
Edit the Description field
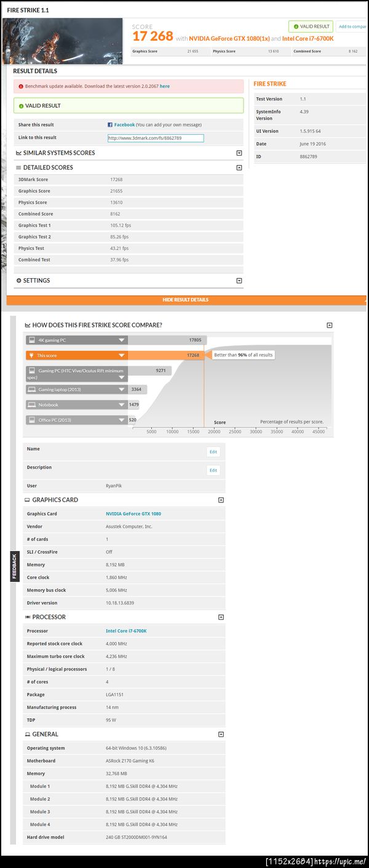pyautogui.click(x=213, y=470)
